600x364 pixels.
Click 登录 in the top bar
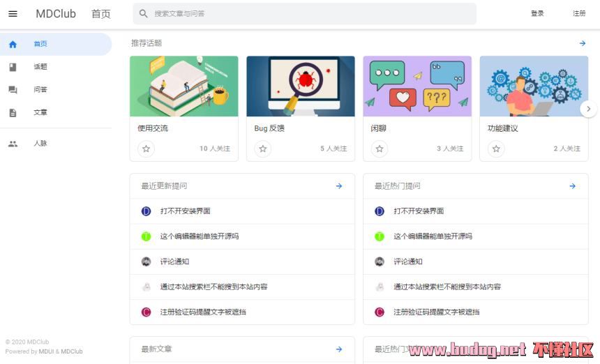click(537, 13)
